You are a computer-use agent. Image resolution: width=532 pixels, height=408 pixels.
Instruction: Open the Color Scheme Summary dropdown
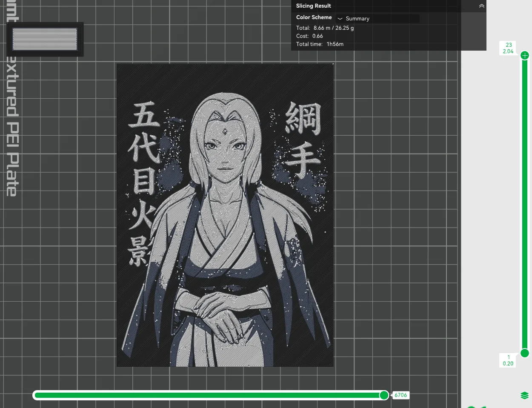pos(378,19)
